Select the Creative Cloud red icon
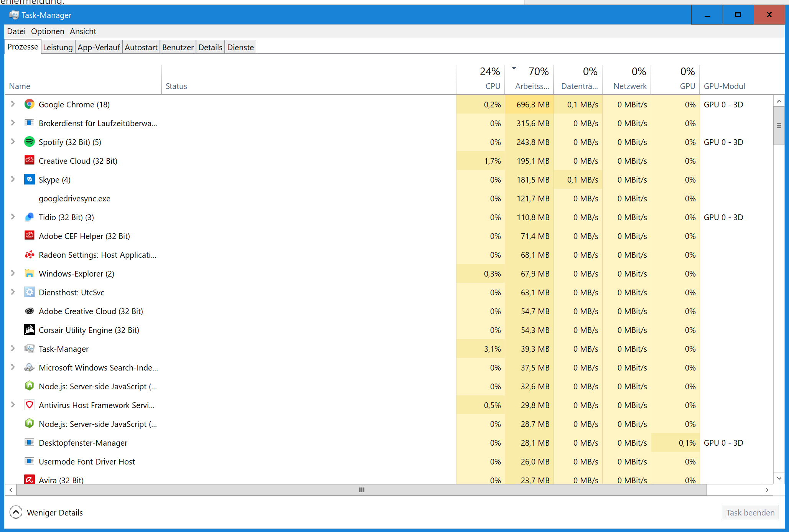The width and height of the screenshot is (789, 532). [x=29, y=161]
